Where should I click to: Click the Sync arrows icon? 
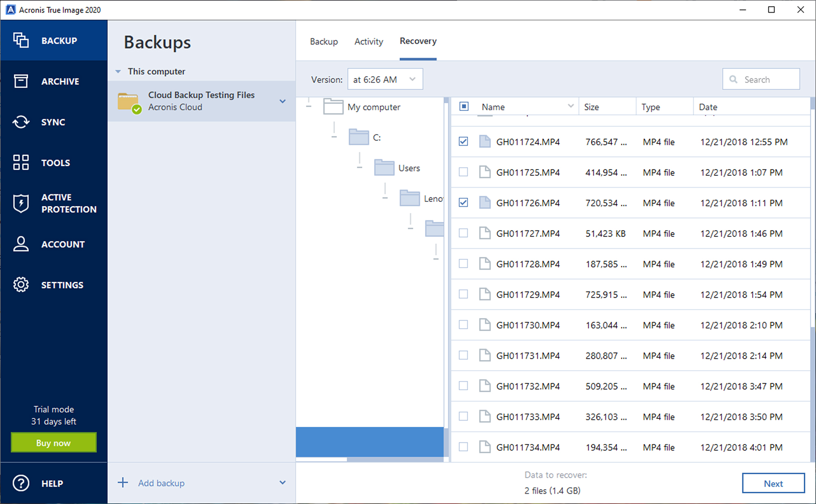(21, 122)
